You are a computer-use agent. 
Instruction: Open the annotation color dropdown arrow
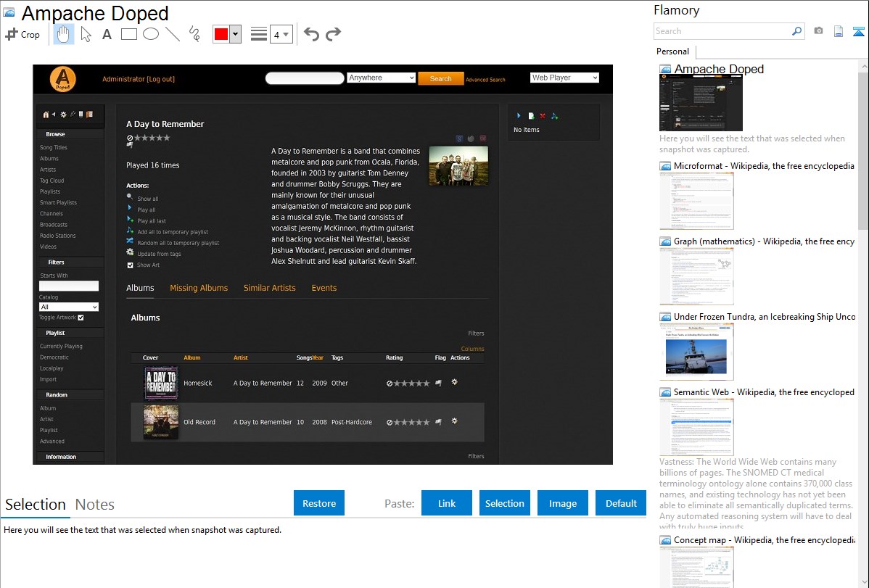pos(236,34)
